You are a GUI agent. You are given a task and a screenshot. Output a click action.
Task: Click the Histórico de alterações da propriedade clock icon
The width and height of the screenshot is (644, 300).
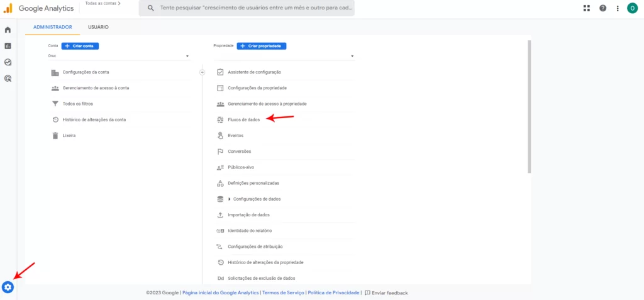pyautogui.click(x=220, y=262)
